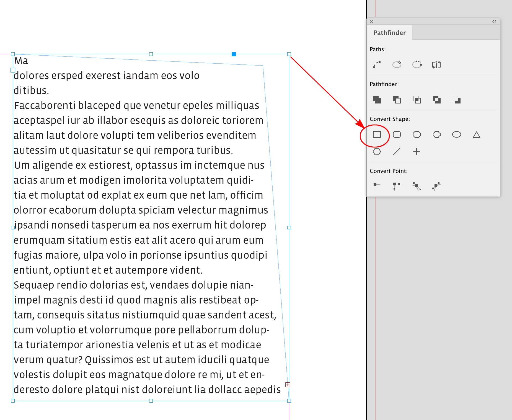Viewport: 512px width, 420px height.
Task: Convert point to Smooth
Action: point(417,186)
